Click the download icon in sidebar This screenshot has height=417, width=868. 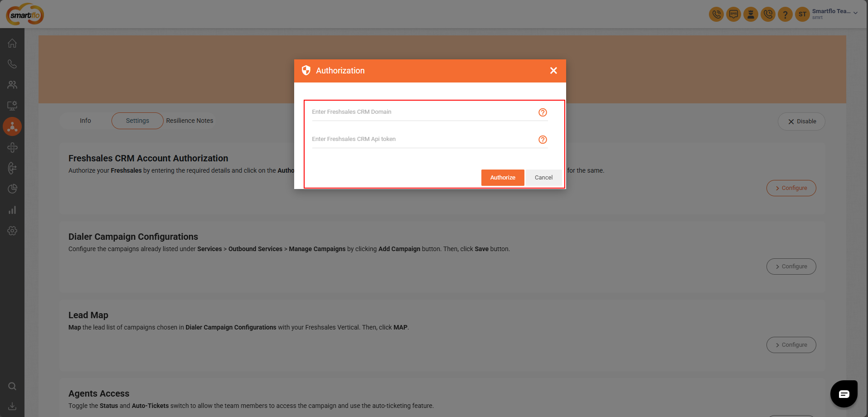tap(12, 406)
